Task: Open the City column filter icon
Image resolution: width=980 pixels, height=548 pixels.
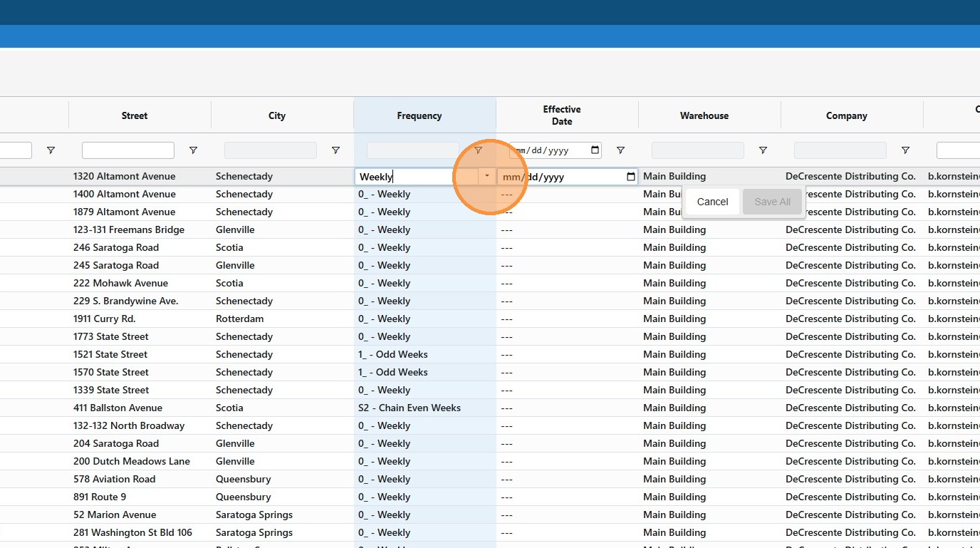Action: coord(335,150)
